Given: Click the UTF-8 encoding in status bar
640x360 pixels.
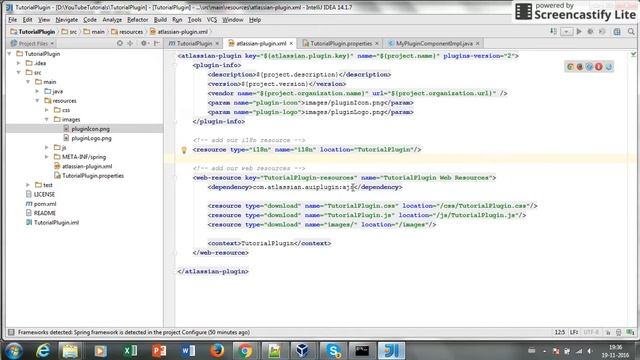Looking at the screenshot, I should tap(591, 332).
